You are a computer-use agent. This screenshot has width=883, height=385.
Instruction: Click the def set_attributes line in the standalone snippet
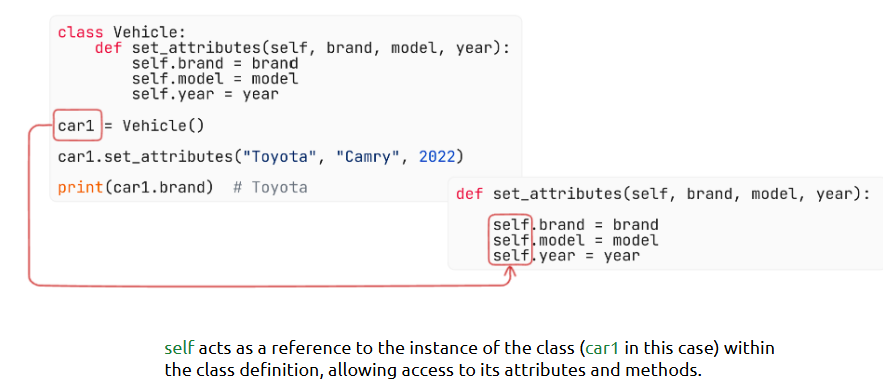coord(663,195)
